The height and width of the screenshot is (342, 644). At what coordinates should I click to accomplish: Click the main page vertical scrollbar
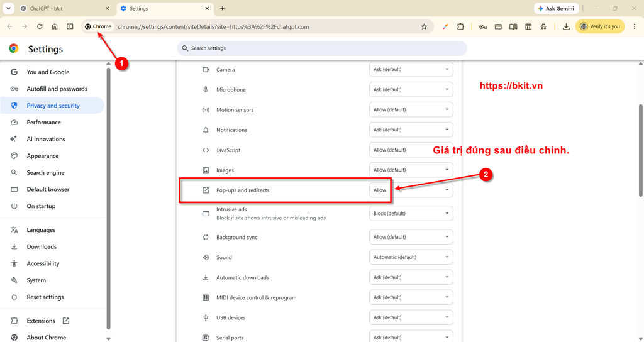point(641,150)
